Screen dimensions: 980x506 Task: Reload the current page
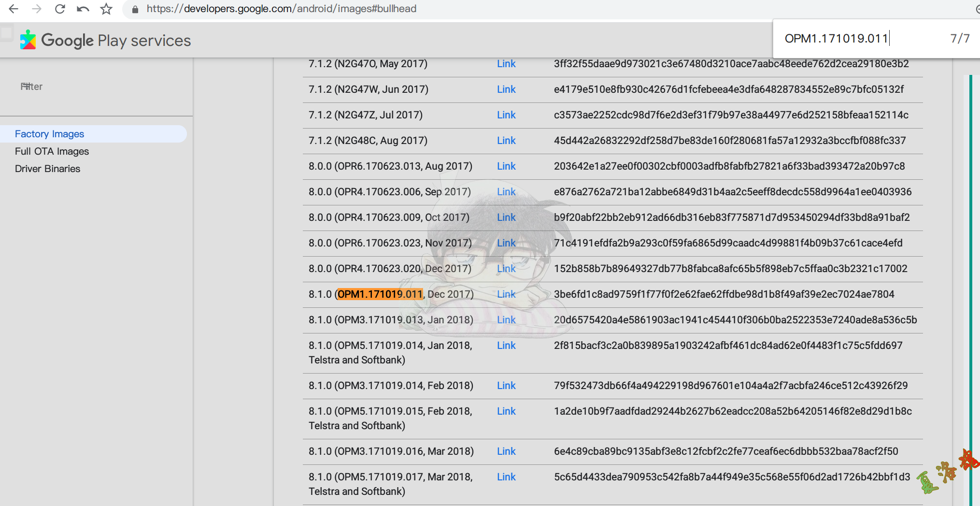(x=60, y=9)
